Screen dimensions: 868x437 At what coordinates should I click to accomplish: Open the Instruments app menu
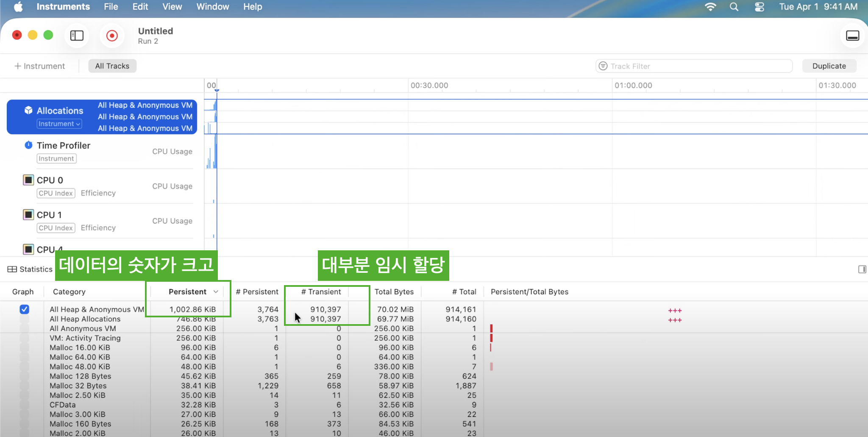[63, 7]
